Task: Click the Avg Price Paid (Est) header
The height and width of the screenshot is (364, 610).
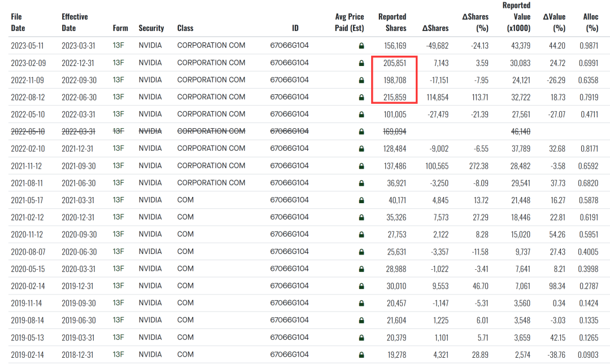Action: [x=350, y=22]
